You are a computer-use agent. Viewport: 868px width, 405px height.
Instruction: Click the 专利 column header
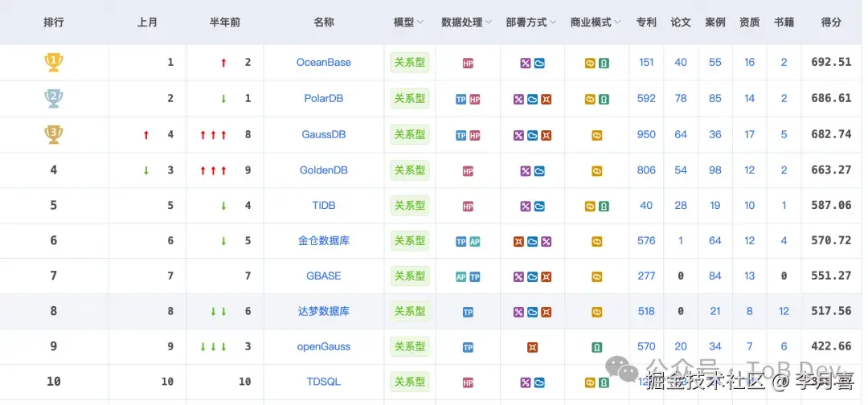click(646, 22)
